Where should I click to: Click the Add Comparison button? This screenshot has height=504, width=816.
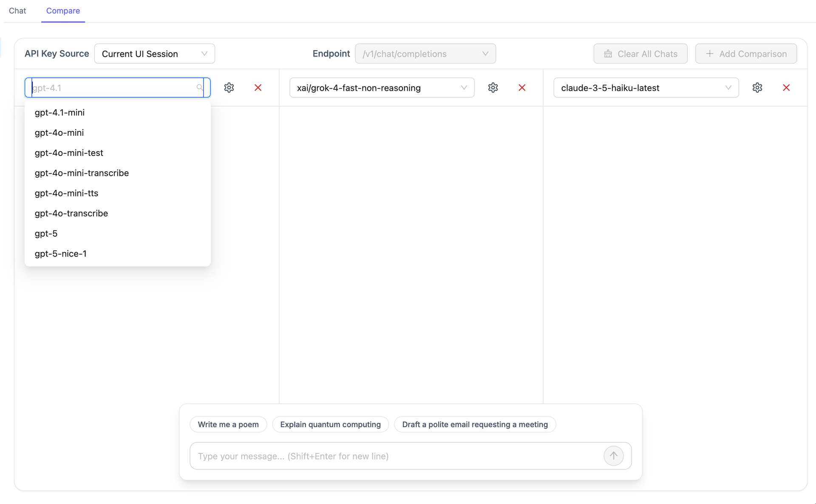tap(746, 54)
